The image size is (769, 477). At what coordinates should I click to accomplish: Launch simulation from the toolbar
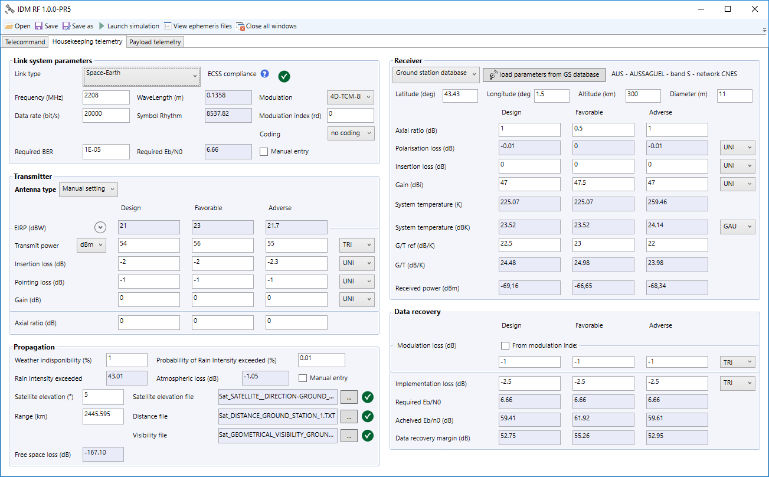click(x=126, y=25)
